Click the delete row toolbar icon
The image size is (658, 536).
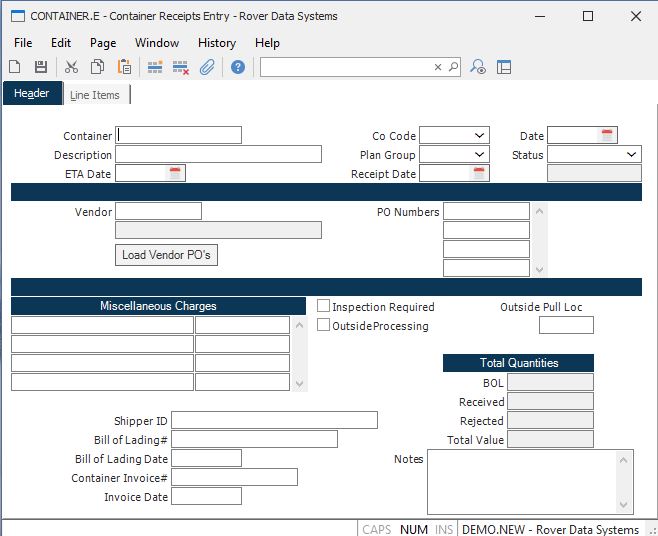click(181, 67)
